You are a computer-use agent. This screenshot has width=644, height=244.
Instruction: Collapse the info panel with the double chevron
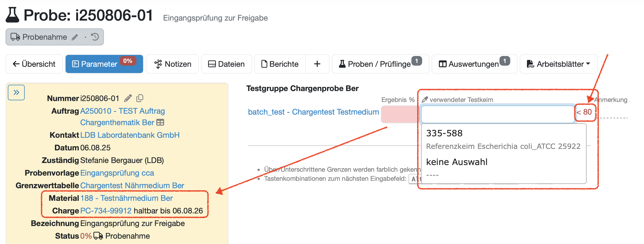[16, 93]
